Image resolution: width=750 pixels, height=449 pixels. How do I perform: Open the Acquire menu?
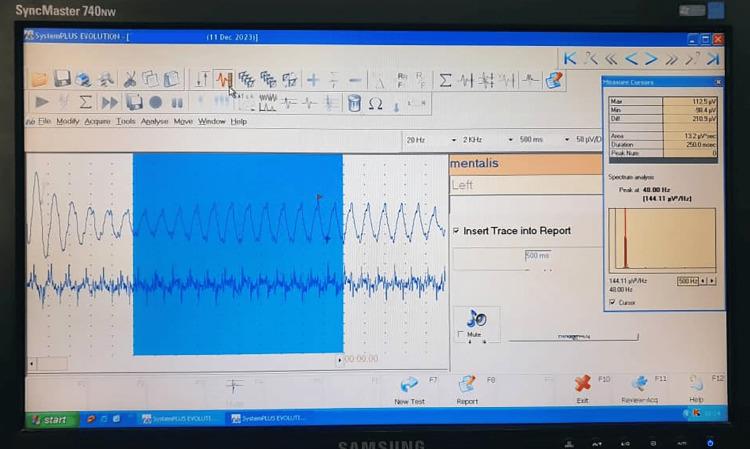(x=97, y=122)
